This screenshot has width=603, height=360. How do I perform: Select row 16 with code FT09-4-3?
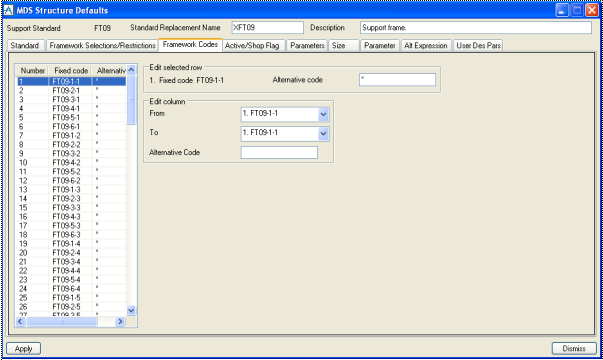(x=71, y=217)
